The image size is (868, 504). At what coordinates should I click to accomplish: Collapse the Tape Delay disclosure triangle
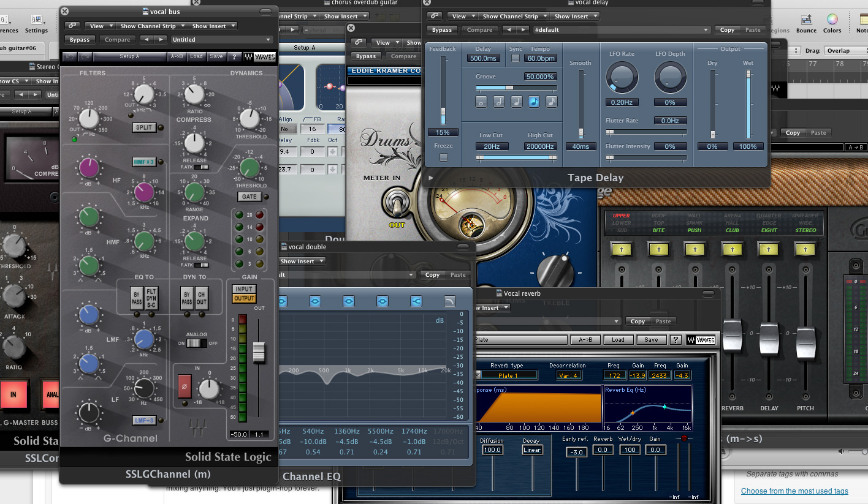point(431,178)
